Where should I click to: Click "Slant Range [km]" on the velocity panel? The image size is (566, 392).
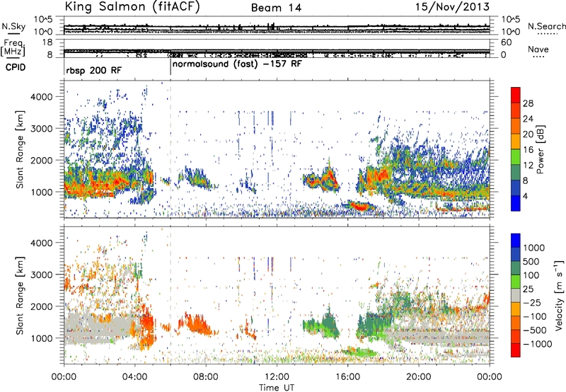coord(20,295)
